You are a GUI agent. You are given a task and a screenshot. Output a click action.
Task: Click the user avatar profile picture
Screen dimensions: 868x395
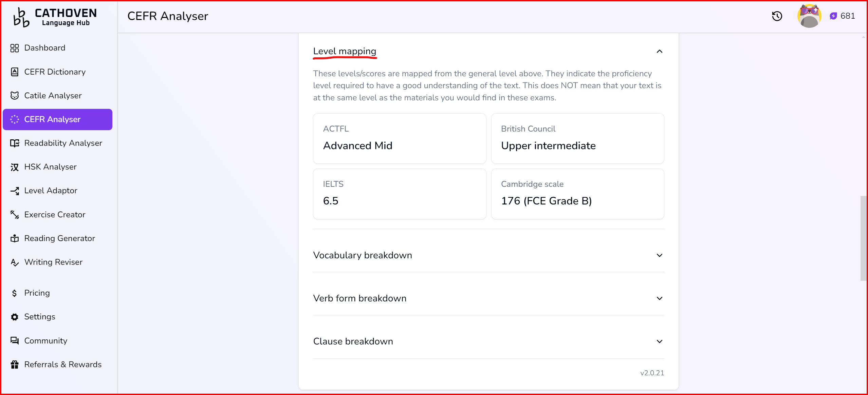pyautogui.click(x=809, y=16)
